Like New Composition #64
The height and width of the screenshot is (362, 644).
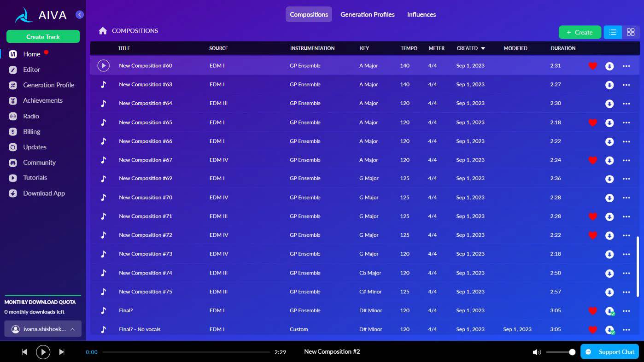click(592, 104)
